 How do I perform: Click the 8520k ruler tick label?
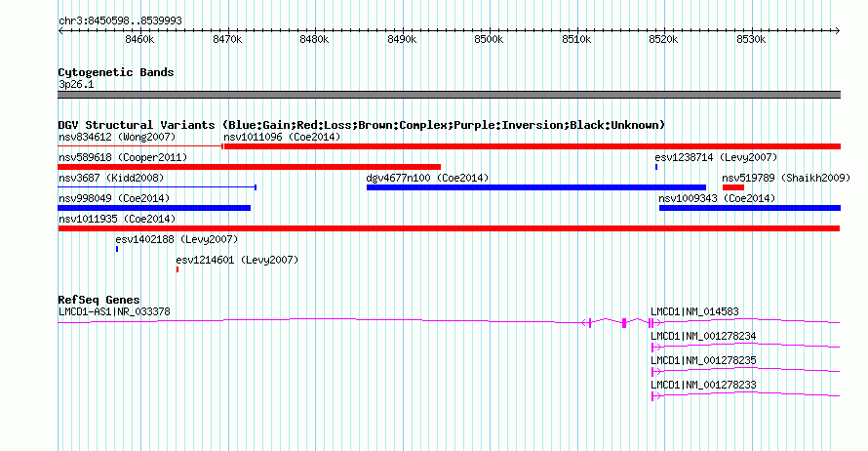664,40
